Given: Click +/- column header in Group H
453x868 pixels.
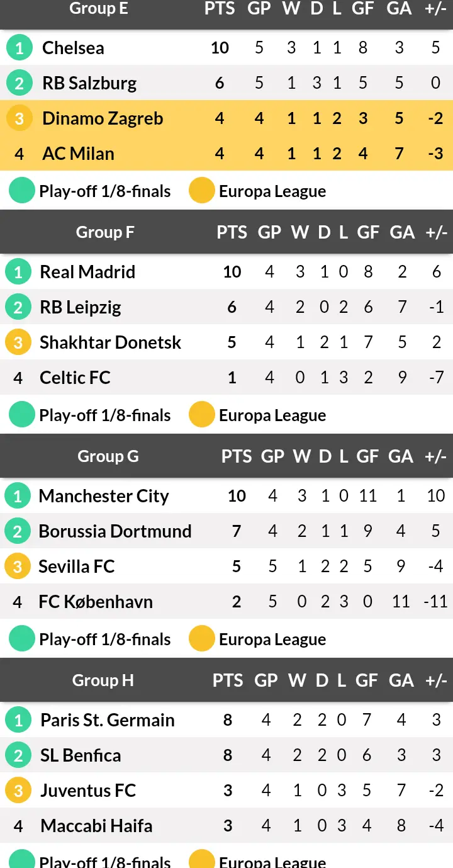Looking at the screenshot, I should [436, 680].
